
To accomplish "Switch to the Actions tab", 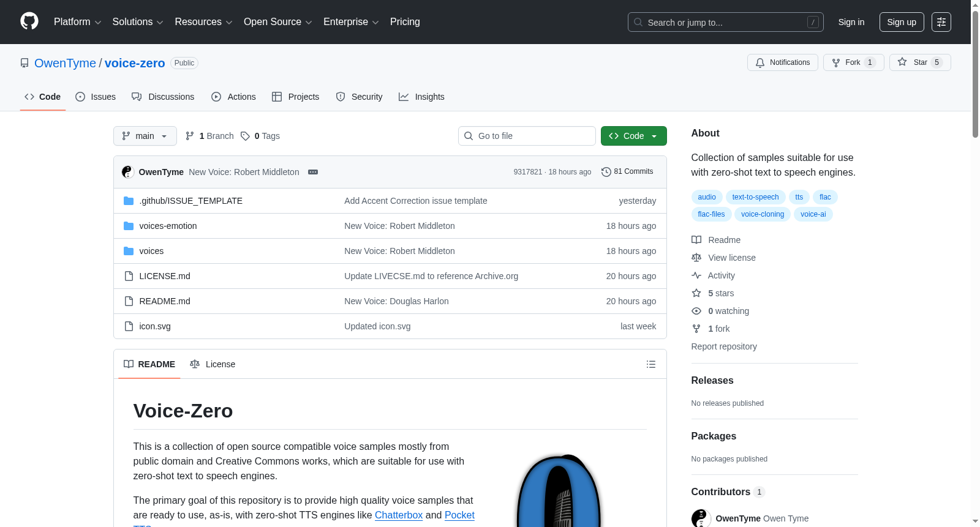I will (233, 97).
